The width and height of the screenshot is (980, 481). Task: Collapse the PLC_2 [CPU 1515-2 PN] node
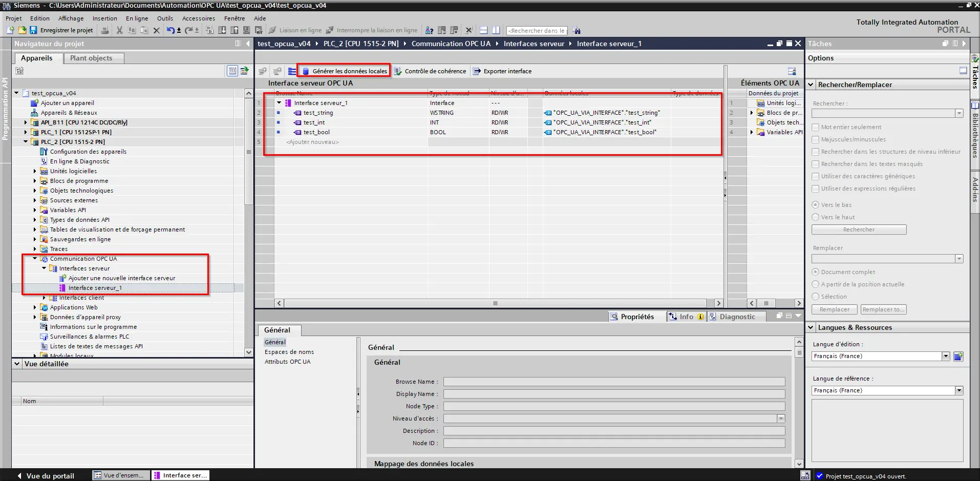tap(26, 142)
